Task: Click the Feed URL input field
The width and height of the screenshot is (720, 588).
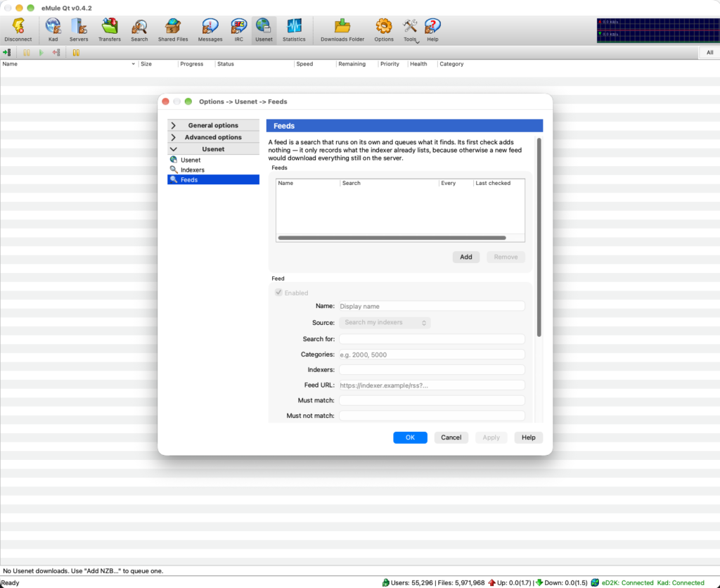Action: (x=432, y=385)
